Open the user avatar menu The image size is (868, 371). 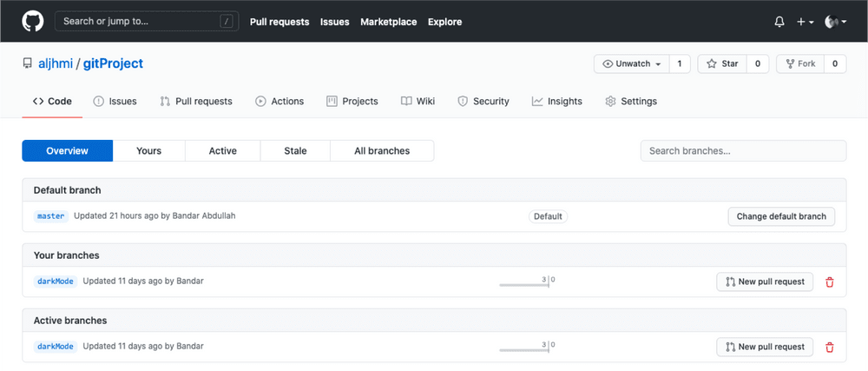pyautogui.click(x=835, y=22)
